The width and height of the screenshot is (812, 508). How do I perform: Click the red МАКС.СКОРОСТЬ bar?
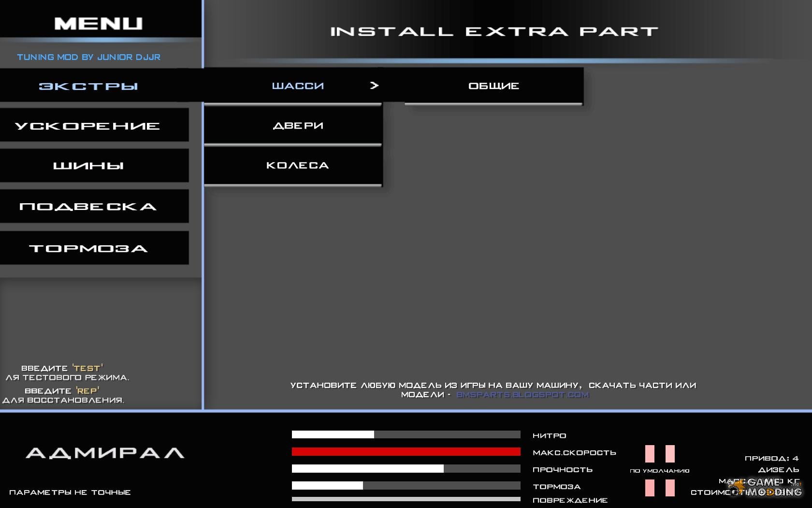pos(406,452)
